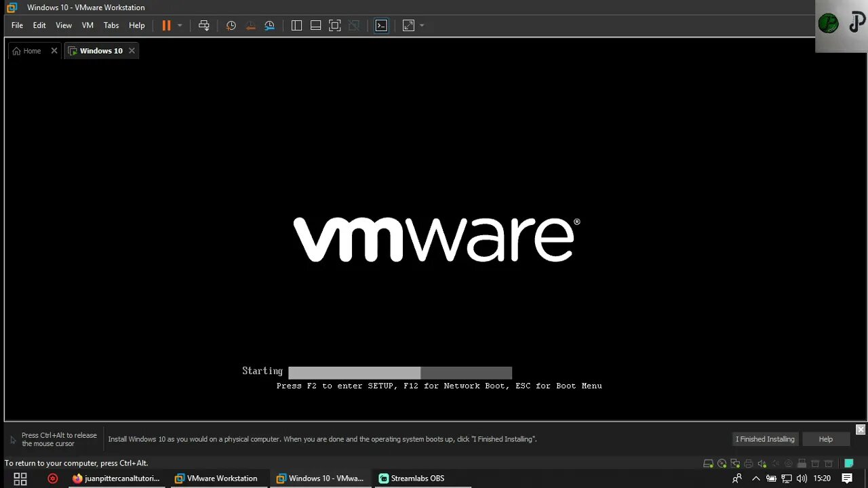Click the CD/DVD drive status icon
This screenshot has width=868, height=488.
click(722, 464)
